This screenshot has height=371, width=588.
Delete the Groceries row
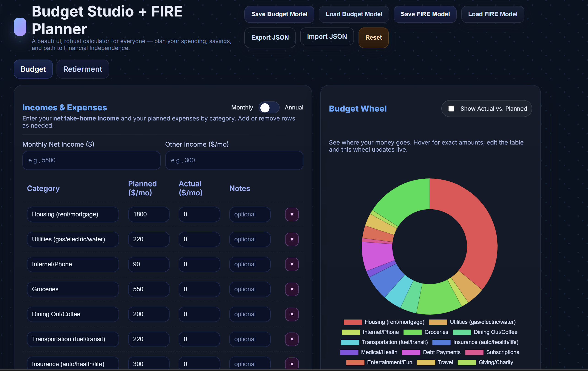(x=292, y=289)
